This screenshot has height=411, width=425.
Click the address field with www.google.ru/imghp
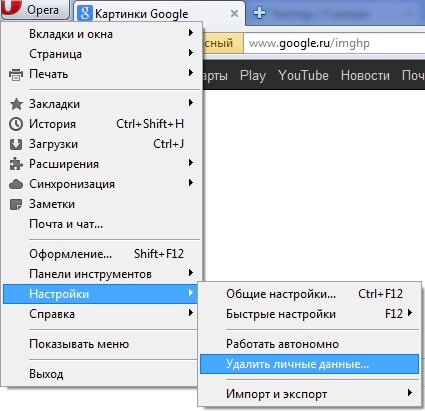334,43
